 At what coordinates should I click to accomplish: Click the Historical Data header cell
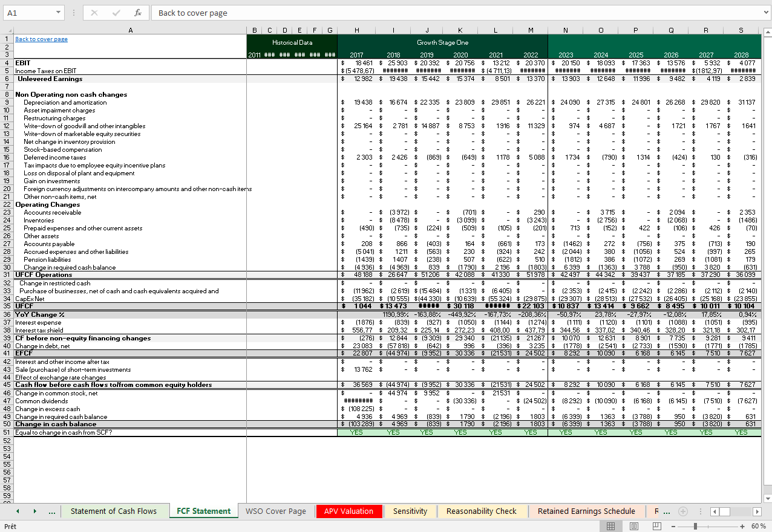[x=292, y=43]
